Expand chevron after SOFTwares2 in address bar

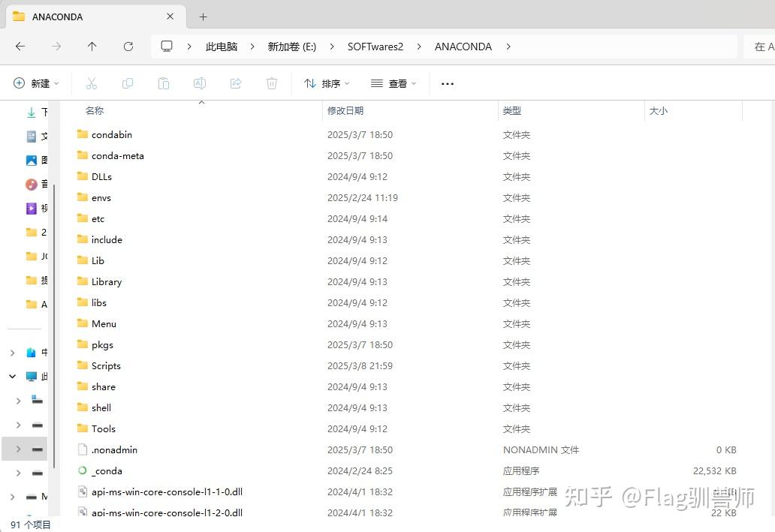coord(419,47)
